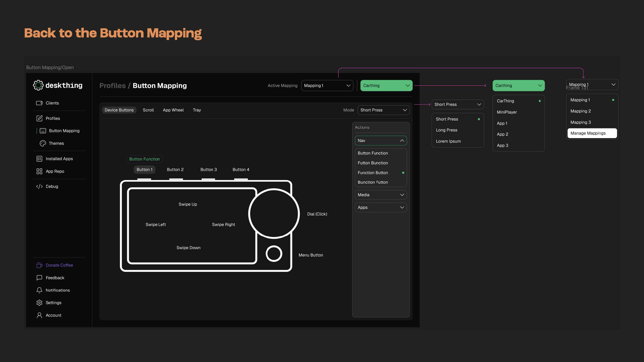The height and width of the screenshot is (362, 644).
Task: Open the Short Press mode dropdown
Action: tap(383, 110)
